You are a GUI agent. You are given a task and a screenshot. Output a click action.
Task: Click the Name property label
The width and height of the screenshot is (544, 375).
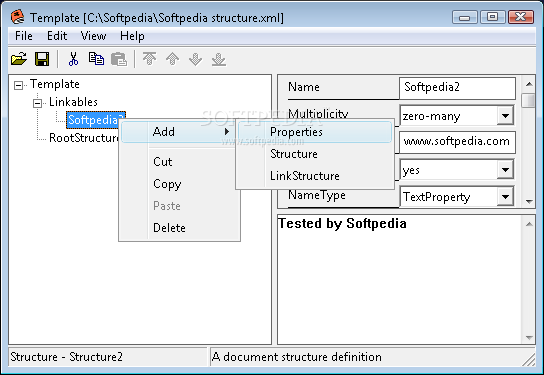point(304,87)
